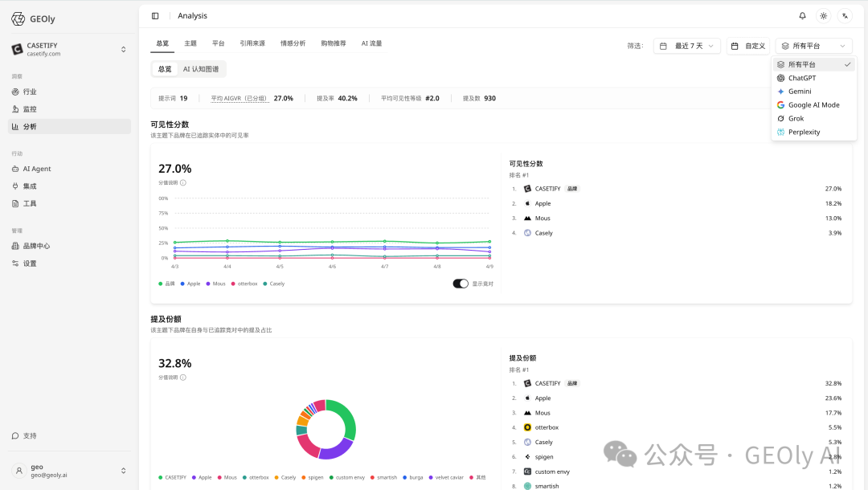Screen dimensions: 868x490
Task: Click the geo user avatar icon
Action: pos(18,471)
